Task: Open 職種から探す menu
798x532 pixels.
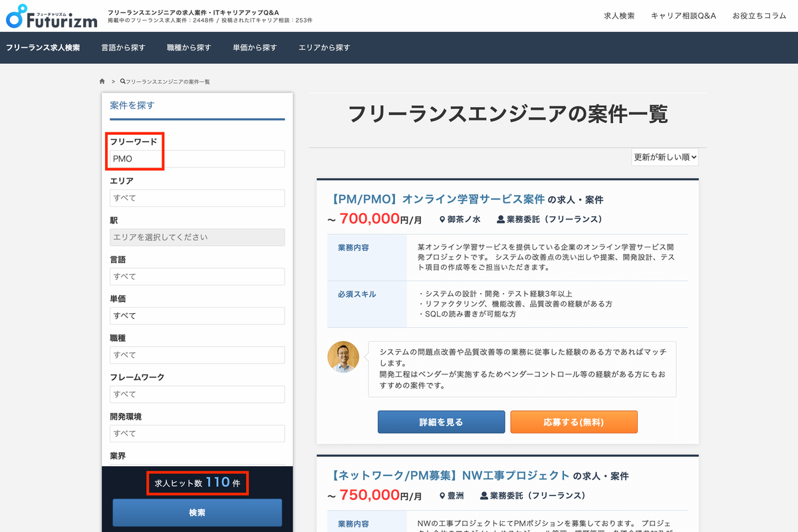Action: click(x=189, y=48)
